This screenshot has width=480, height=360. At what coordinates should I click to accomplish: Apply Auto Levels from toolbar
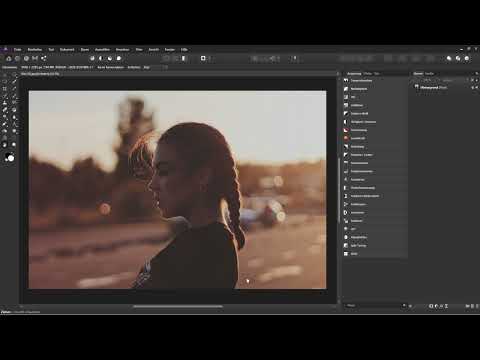(92, 58)
